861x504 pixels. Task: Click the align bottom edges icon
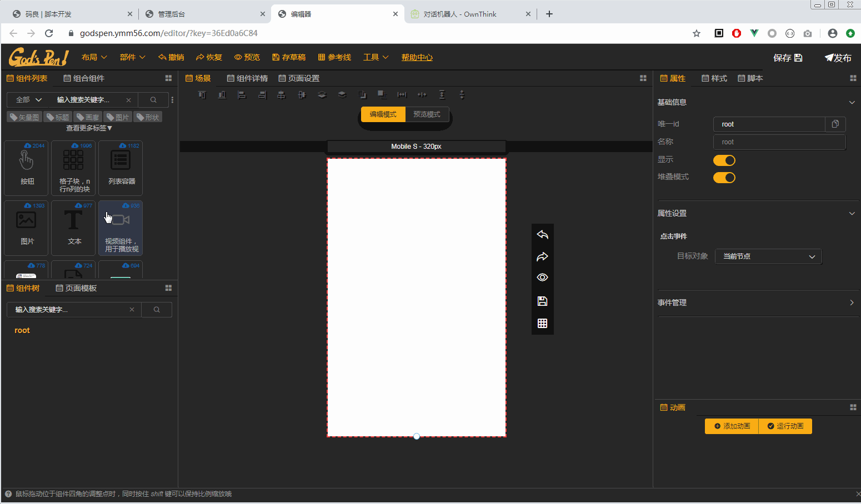tap(222, 95)
